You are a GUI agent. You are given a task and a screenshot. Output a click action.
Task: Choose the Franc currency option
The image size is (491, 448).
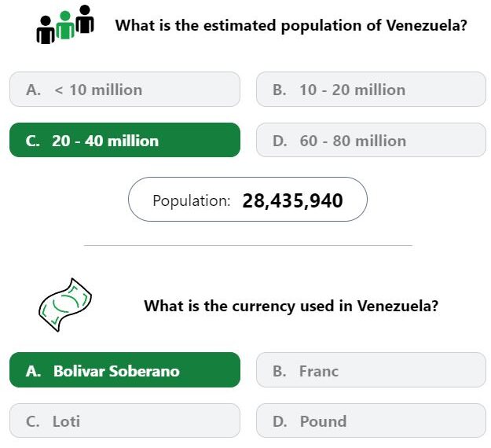(371, 370)
